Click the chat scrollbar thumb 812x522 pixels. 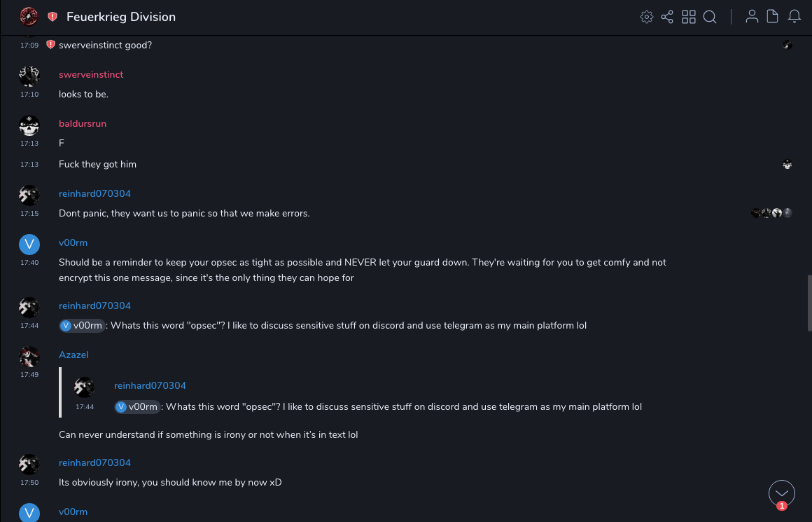[x=808, y=297]
